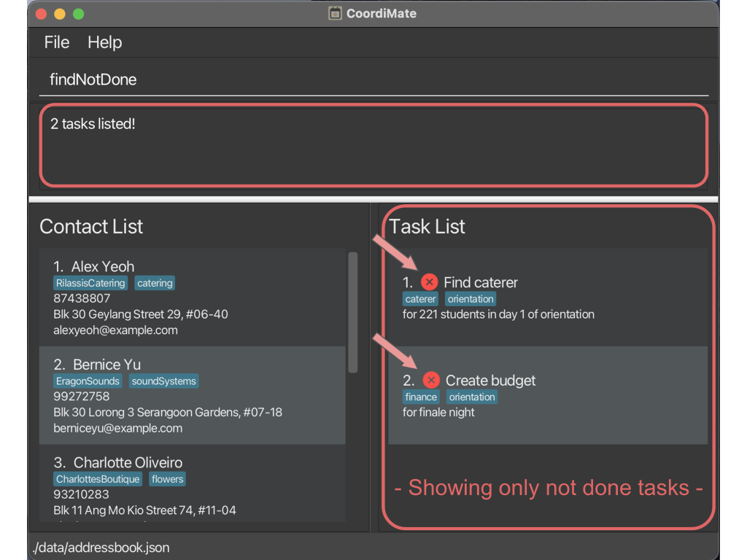
Task: Select the Create budget task title
Action: (x=490, y=380)
